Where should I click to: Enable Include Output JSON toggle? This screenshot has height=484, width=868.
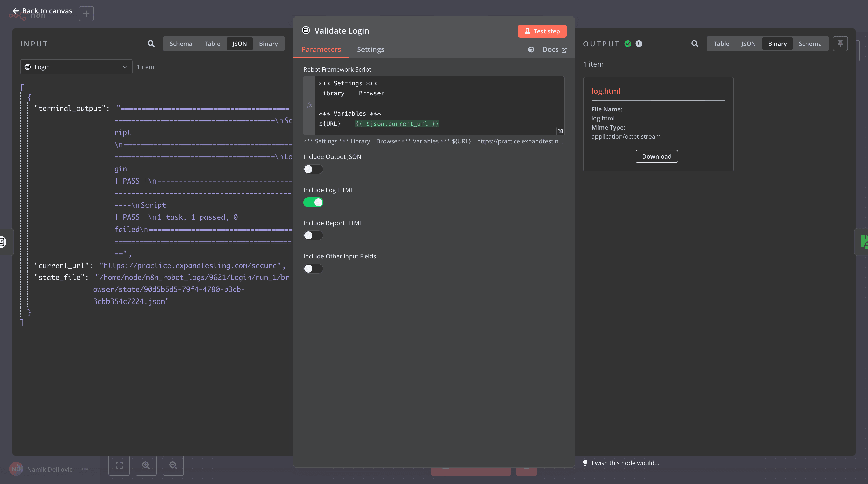[313, 169]
